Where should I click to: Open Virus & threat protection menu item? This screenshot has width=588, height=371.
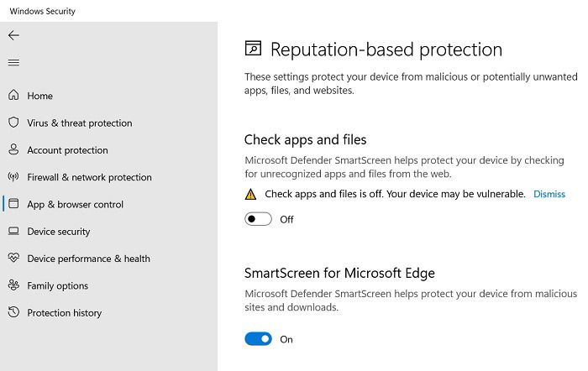[x=80, y=123]
